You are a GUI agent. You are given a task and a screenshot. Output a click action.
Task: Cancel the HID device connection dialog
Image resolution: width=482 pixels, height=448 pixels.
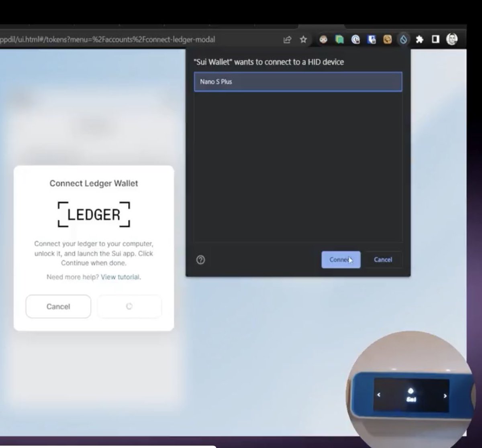pos(383,260)
